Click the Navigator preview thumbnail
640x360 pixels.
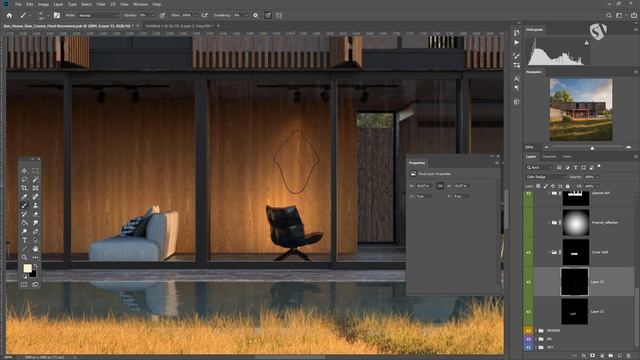tap(581, 110)
